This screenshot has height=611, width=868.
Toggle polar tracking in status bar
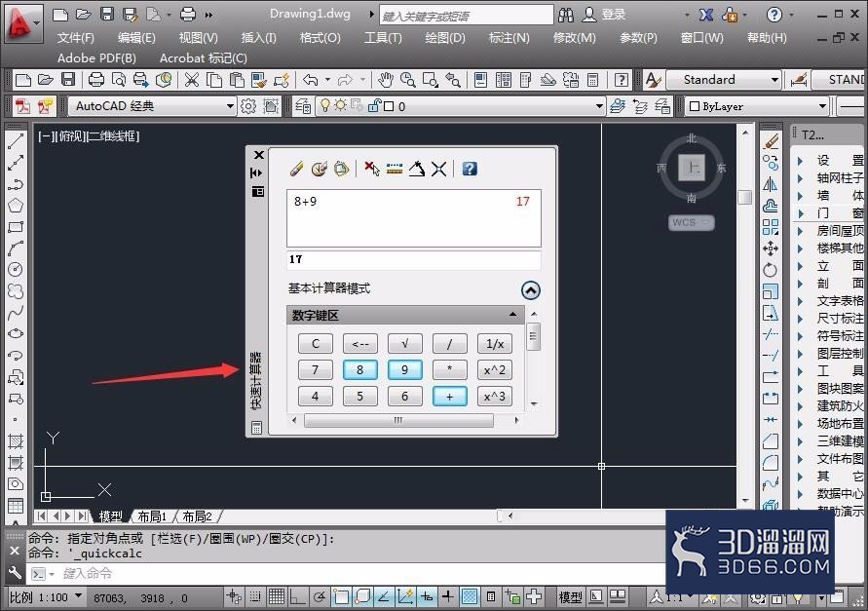pos(320,596)
